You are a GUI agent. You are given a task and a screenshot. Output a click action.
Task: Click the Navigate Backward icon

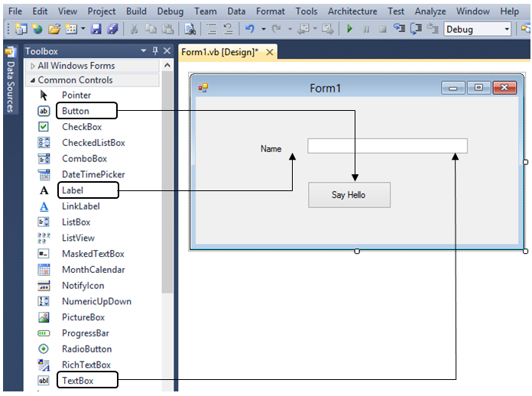pyautogui.click(x=303, y=29)
